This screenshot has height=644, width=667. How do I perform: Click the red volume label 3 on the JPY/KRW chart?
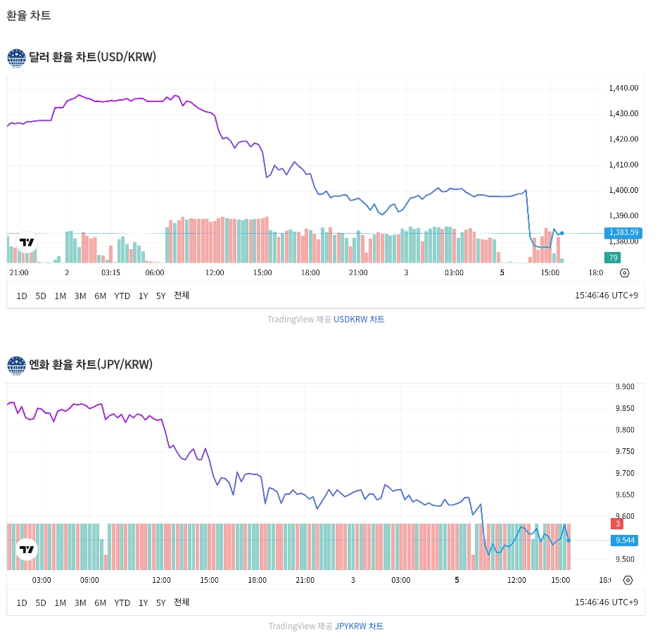(618, 524)
